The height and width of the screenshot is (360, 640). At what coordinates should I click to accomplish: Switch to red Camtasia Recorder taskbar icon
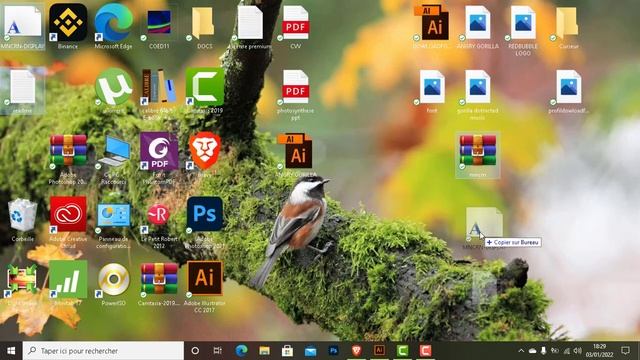click(x=426, y=351)
